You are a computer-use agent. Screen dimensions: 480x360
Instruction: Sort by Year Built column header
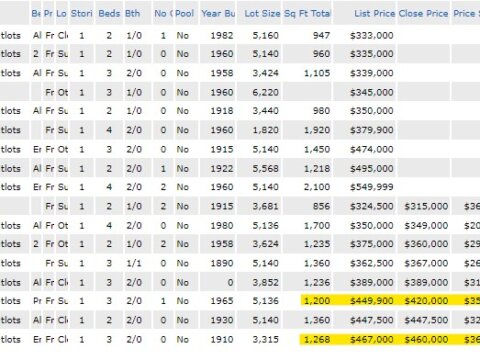pos(218,14)
